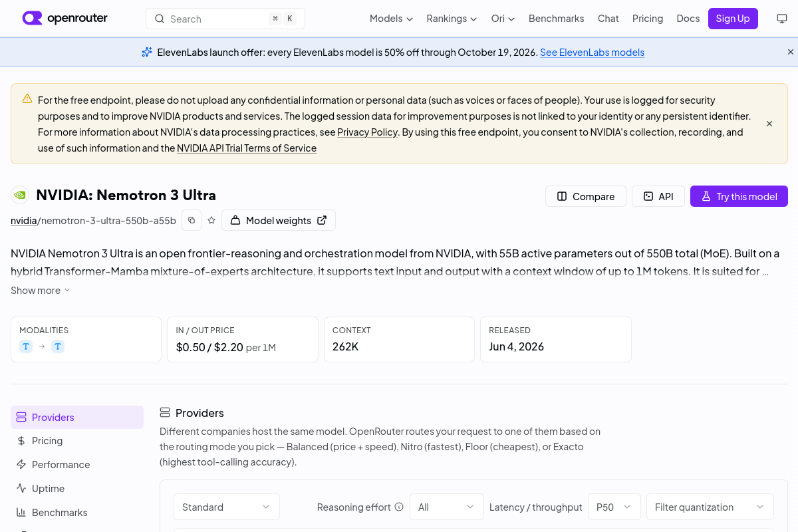Go to Benchmarks in top navigation
798x532 pixels.
point(556,19)
